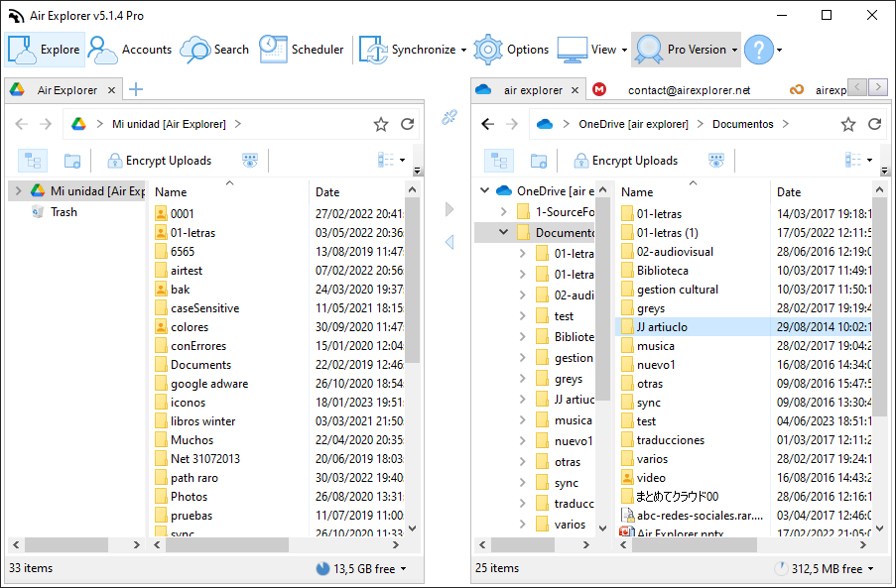Click the blue help question mark icon
The height and width of the screenshot is (588, 896).
tap(759, 50)
